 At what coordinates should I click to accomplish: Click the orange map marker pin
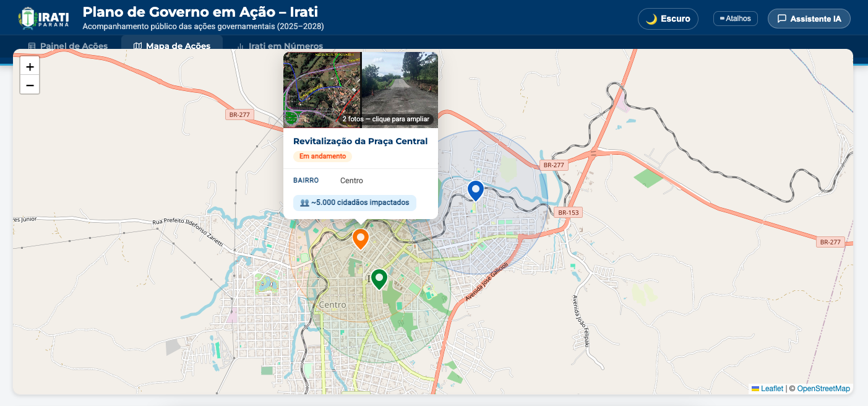tap(361, 238)
